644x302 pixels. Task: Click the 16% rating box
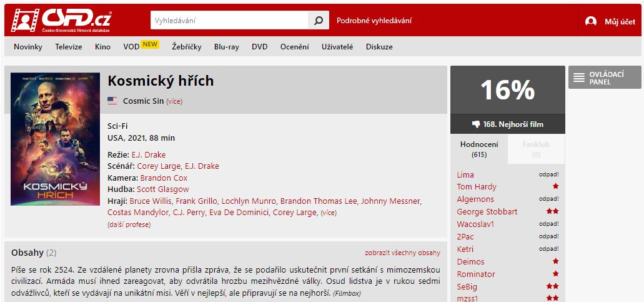pyautogui.click(x=508, y=90)
